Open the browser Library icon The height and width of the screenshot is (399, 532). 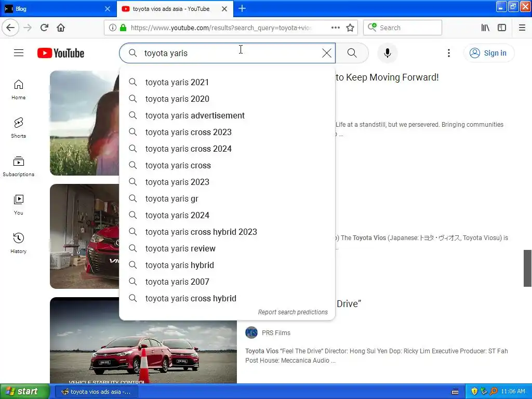(x=485, y=28)
